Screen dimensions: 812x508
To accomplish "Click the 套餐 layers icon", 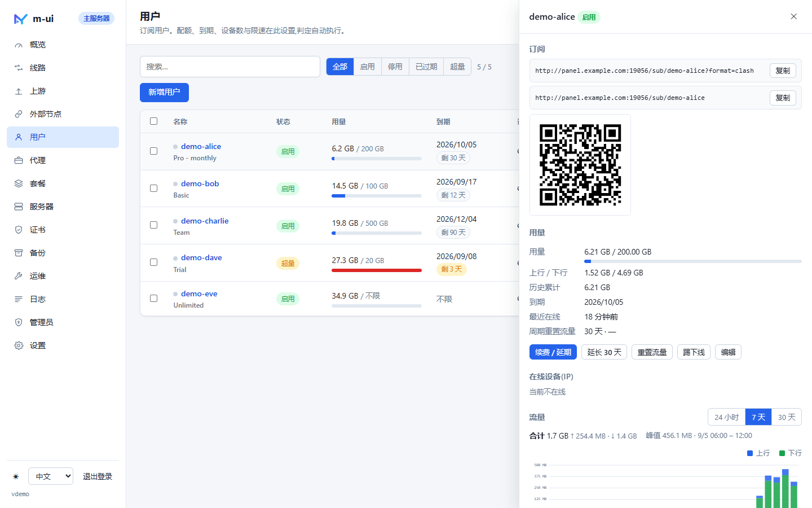I will [x=19, y=183].
